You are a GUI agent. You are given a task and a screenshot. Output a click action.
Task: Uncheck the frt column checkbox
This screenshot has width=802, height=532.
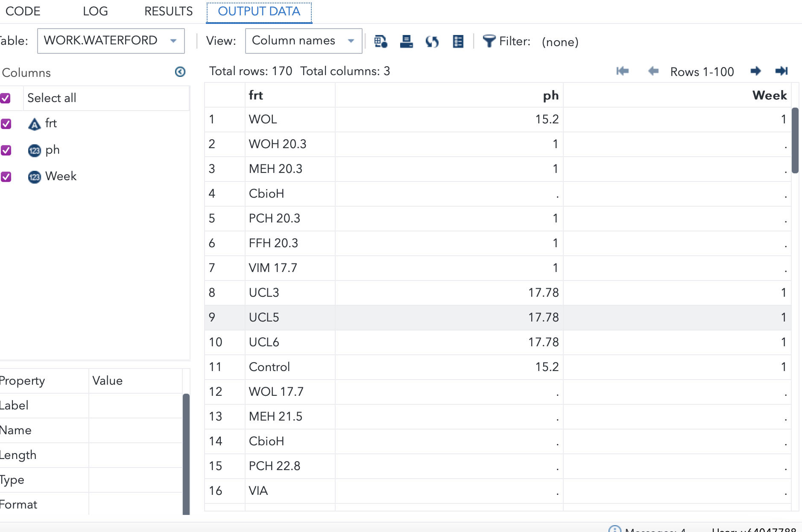pos(6,124)
